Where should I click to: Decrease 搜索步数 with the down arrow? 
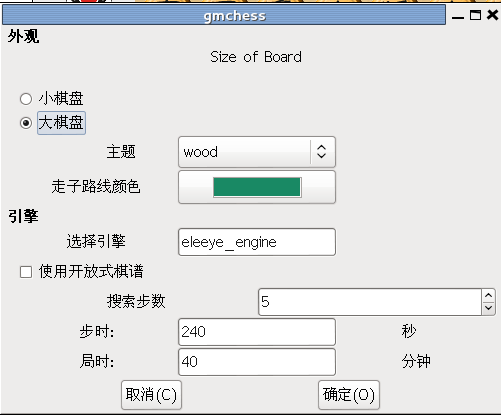(x=488, y=308)
